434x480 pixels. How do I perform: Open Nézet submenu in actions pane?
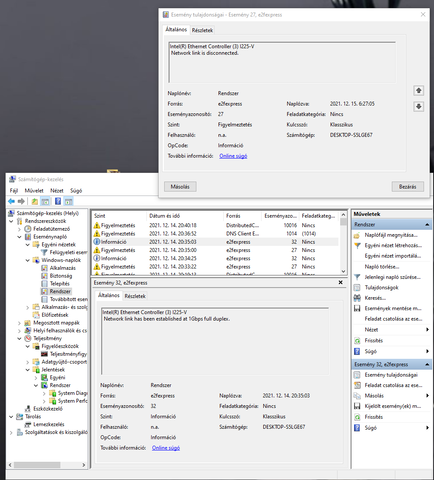tap(391, 329)
